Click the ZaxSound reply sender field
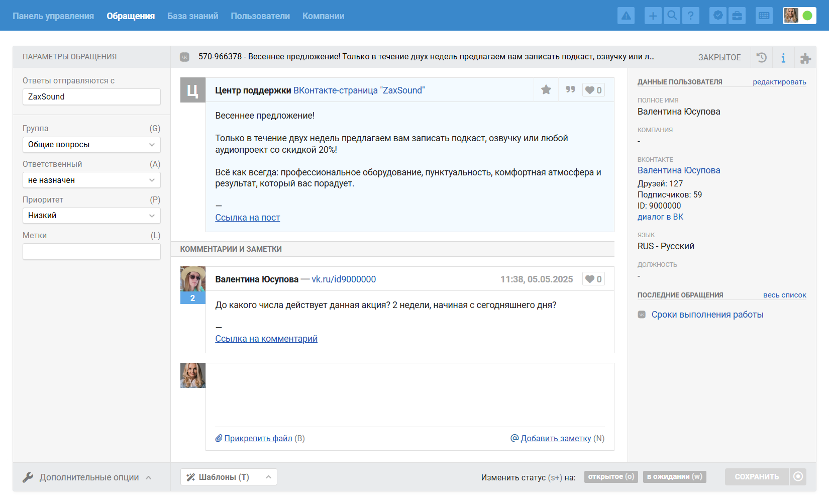Screen dimensions: 829x504 [91, 96]
